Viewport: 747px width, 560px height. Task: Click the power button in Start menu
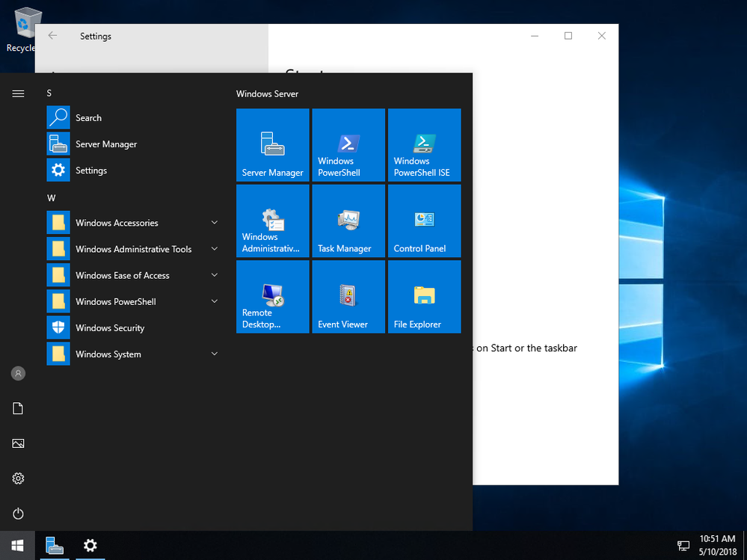[x=19, y=514]
